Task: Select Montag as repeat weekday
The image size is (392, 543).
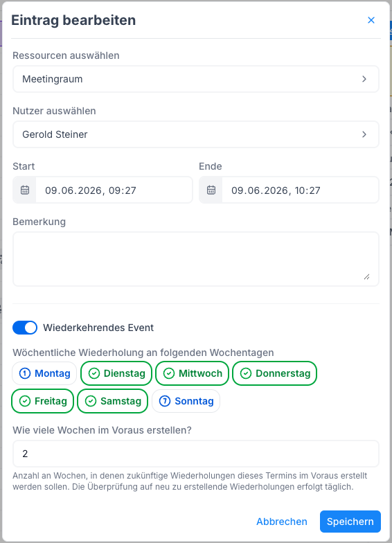Action: 44,373
